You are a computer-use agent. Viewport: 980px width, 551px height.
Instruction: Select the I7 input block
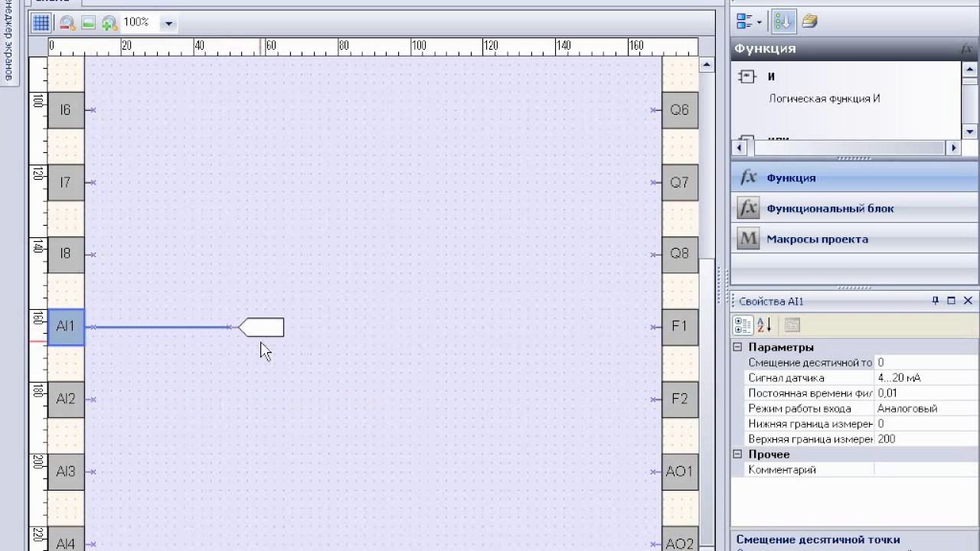tap(66, 182)
